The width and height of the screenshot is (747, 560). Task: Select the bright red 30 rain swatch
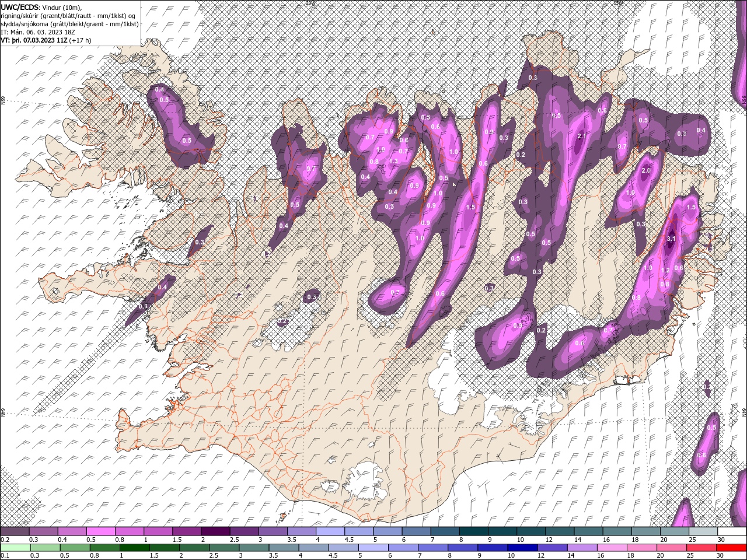pos(732,548)
